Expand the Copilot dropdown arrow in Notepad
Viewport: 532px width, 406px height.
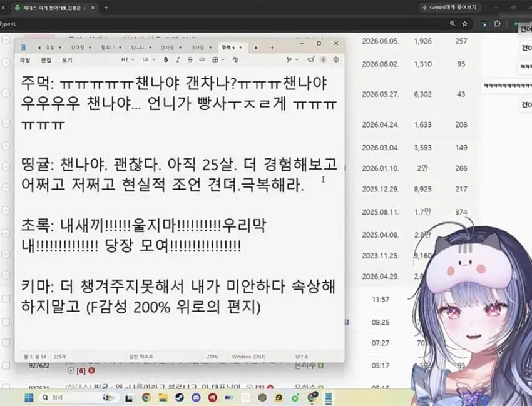pyautogui.click(x=297, y=59)
